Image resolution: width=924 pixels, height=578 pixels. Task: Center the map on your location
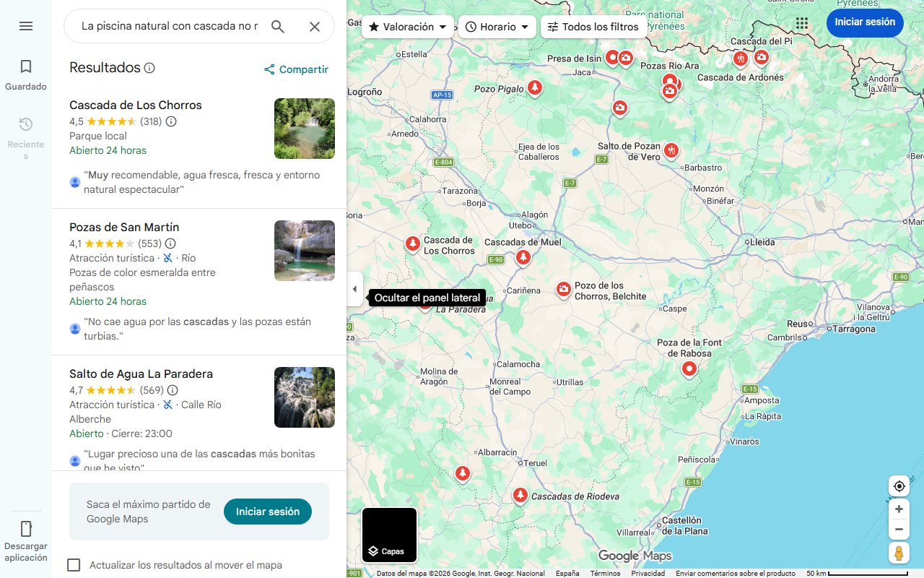coord(899,486)
